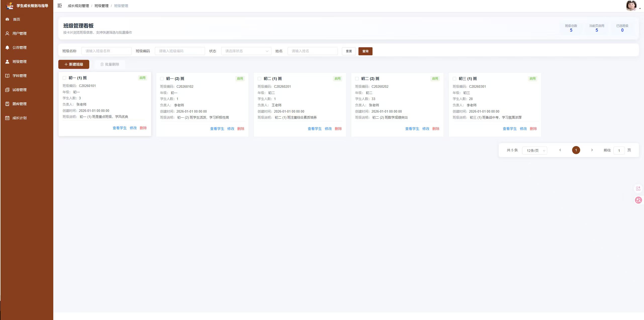This screenshot has height=320, width=644.
Task: Focus the 姓名 input field
Action: point(312,51)
